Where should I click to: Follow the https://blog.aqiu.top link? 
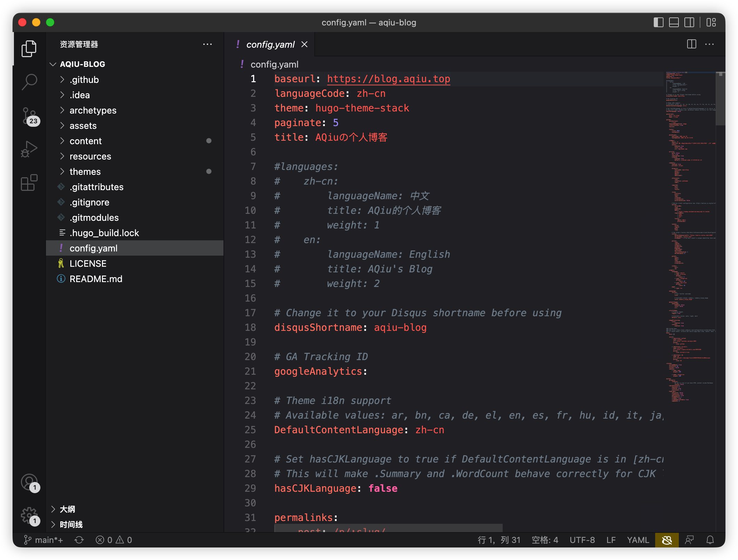tap(388, 79)
